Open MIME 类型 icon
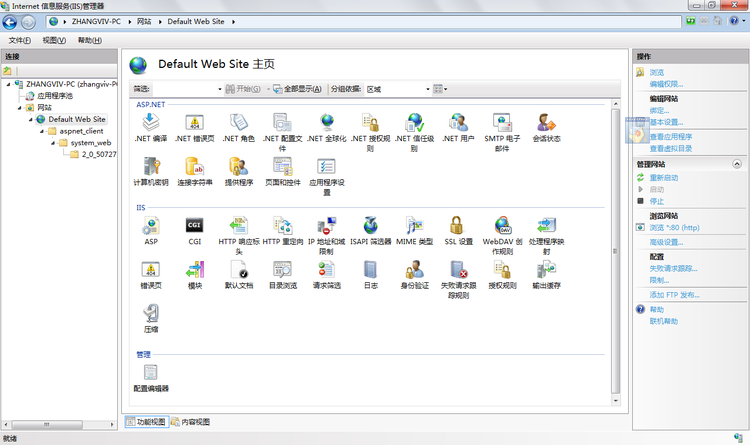The height and width of the screenshot is (445, 750). [415, 225]
